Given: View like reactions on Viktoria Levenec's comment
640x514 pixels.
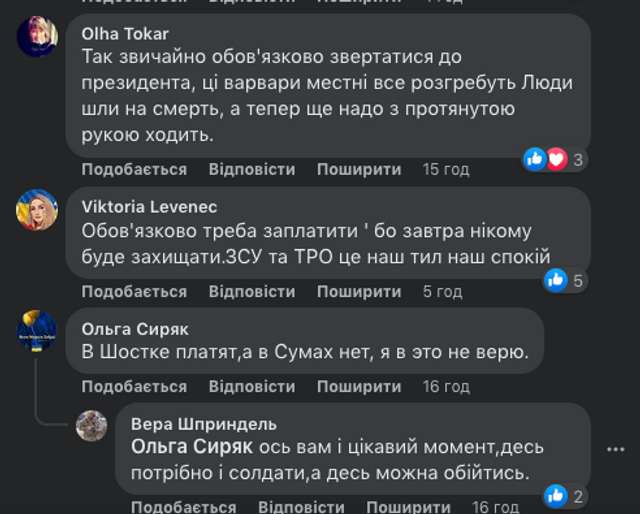Looking at the screenshot, I should tap(565, 280).
